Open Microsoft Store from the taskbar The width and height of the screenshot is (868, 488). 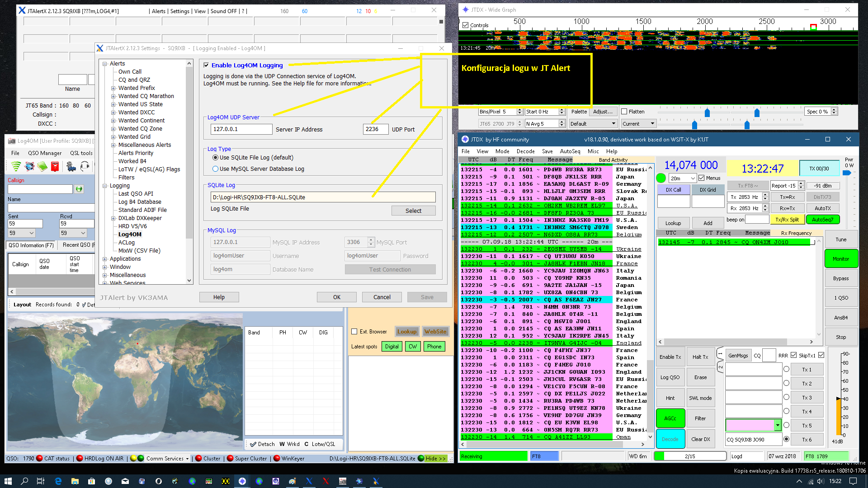(x=91, y=481)
